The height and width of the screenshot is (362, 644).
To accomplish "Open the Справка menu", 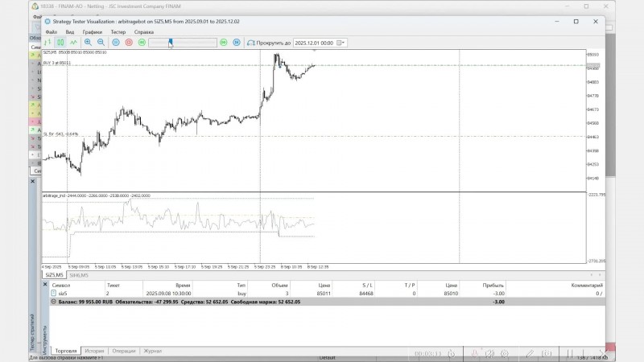I will tap(144, 32).
